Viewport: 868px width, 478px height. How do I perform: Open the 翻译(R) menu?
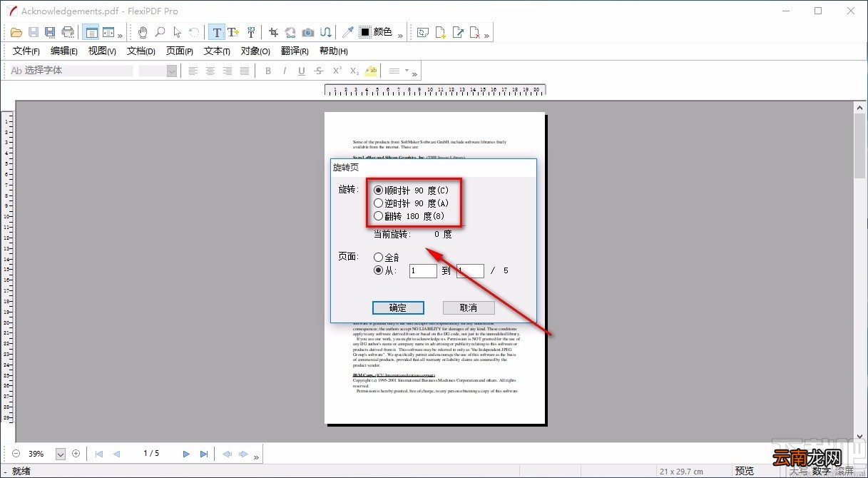tap(295, 51)
